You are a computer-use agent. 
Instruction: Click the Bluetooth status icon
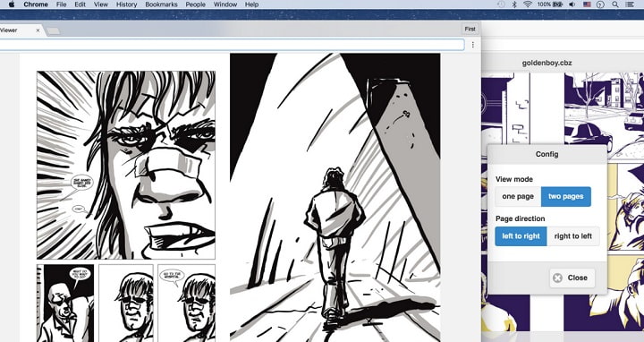point(514,4)
